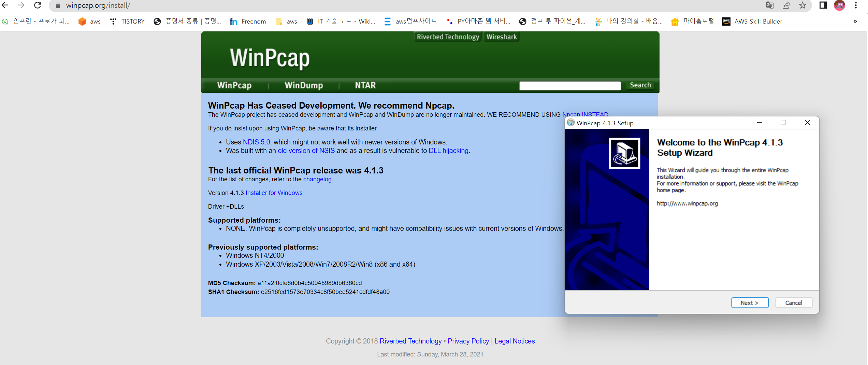The image size is (868, 365).
Task: Open the Privacy Policy footer link
Action: pos(468,341)
